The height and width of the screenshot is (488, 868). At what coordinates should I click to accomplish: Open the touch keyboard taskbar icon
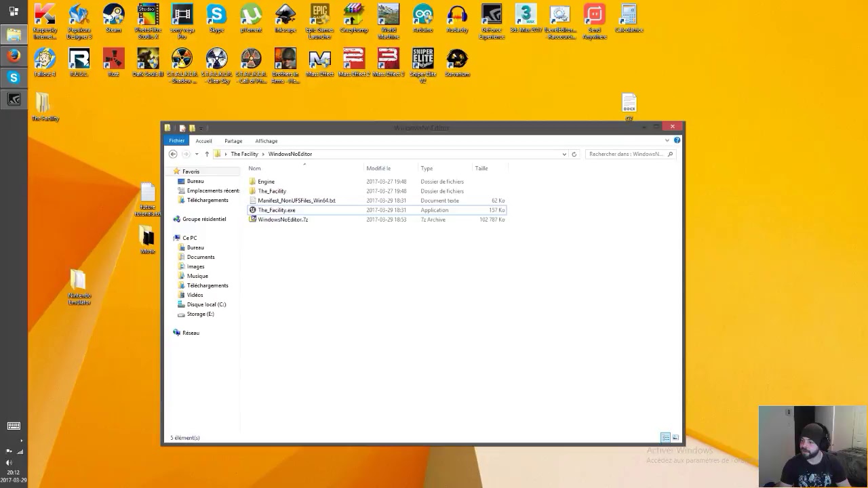[x=14, y=426]
